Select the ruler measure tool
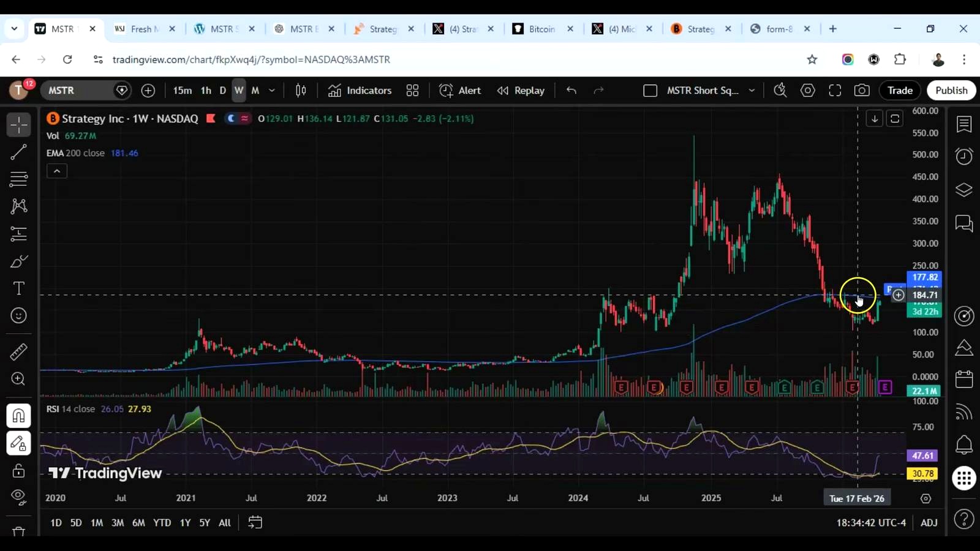Image resolution: width=980 pixels, height=551 pixels. pos(19,351)
